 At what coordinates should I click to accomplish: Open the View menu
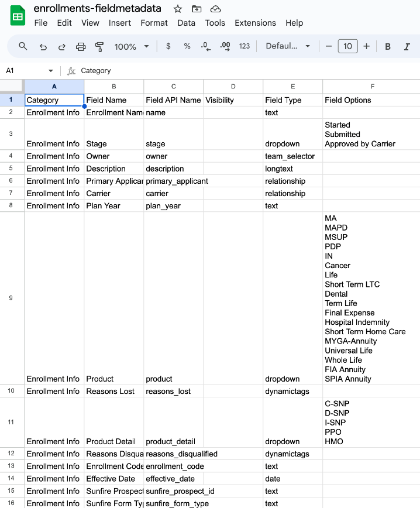pyautogui.click(x=90, y=23)
